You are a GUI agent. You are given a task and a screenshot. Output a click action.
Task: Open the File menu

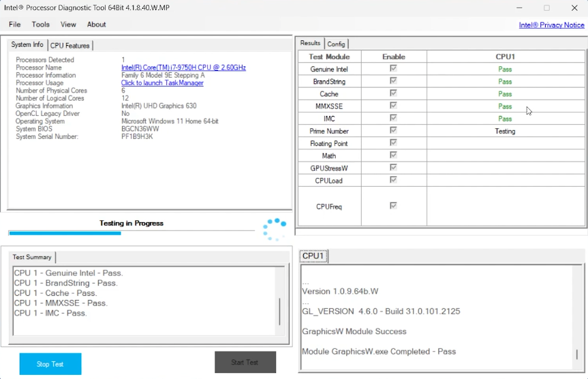(x=14, y=25)
